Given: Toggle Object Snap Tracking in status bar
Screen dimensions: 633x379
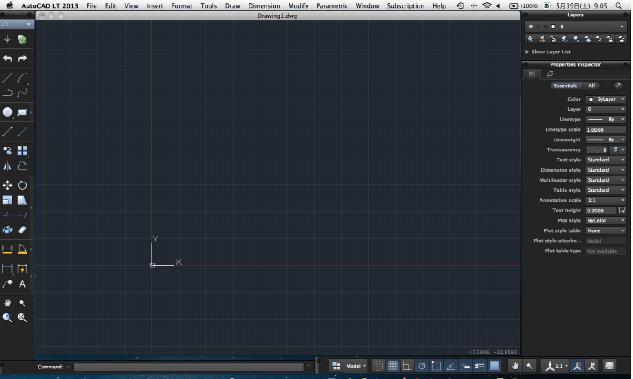Looking at the screenshot, I should [x=451, y=366].
